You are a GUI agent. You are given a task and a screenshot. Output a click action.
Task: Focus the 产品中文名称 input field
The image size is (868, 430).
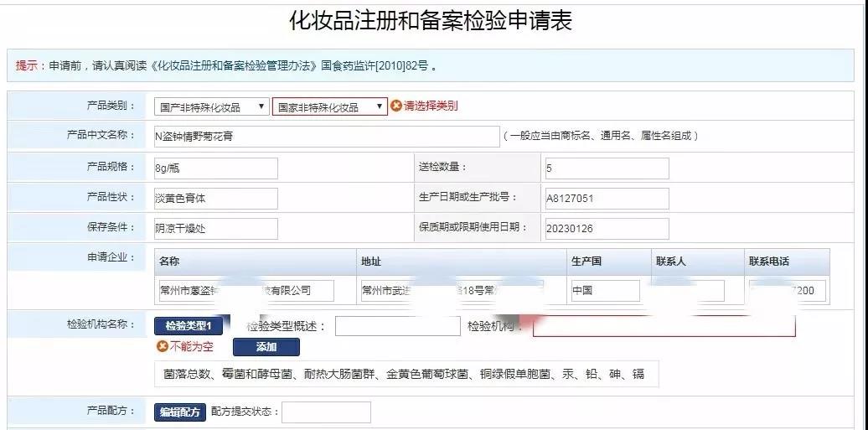pyautogui.click(x=327, y=137)
